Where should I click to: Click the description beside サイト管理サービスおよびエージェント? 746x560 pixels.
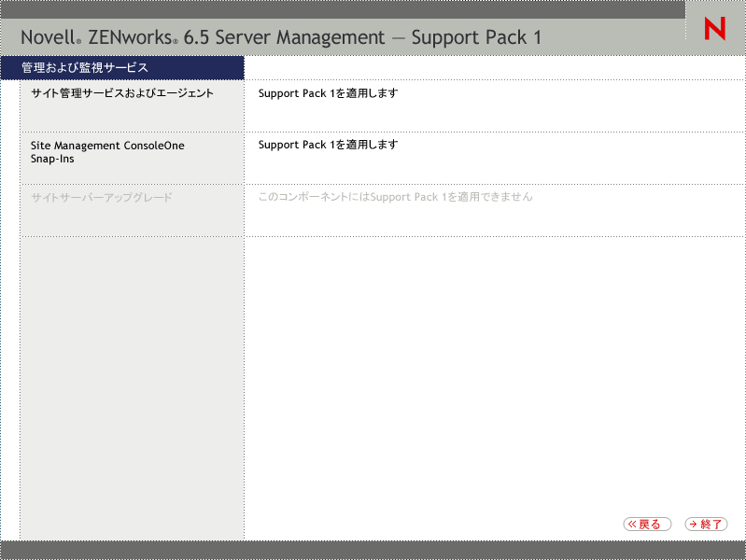tap(328, 93)
